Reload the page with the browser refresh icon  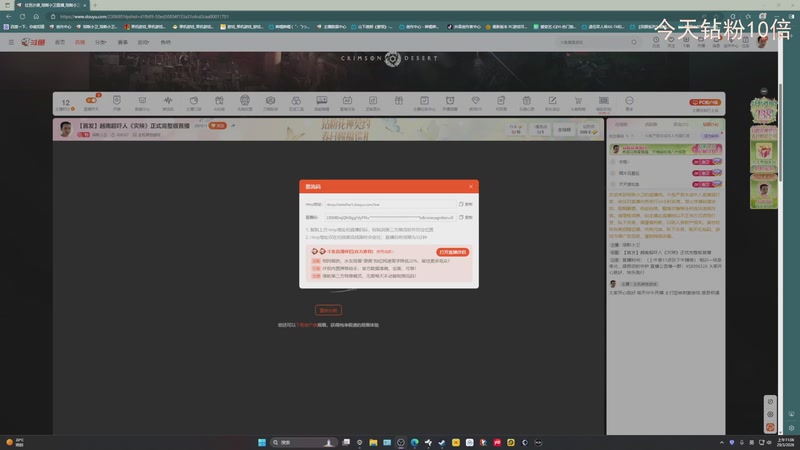[x=22, y=16]
